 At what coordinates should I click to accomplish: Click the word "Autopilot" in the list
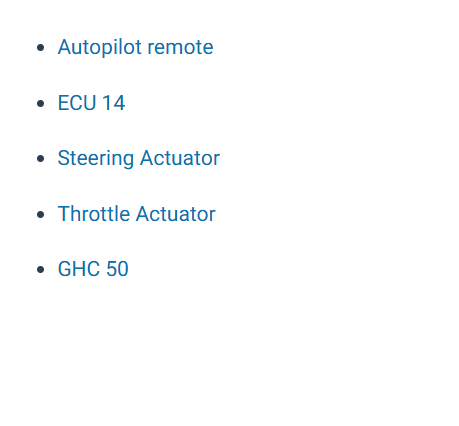click(100, 47)
